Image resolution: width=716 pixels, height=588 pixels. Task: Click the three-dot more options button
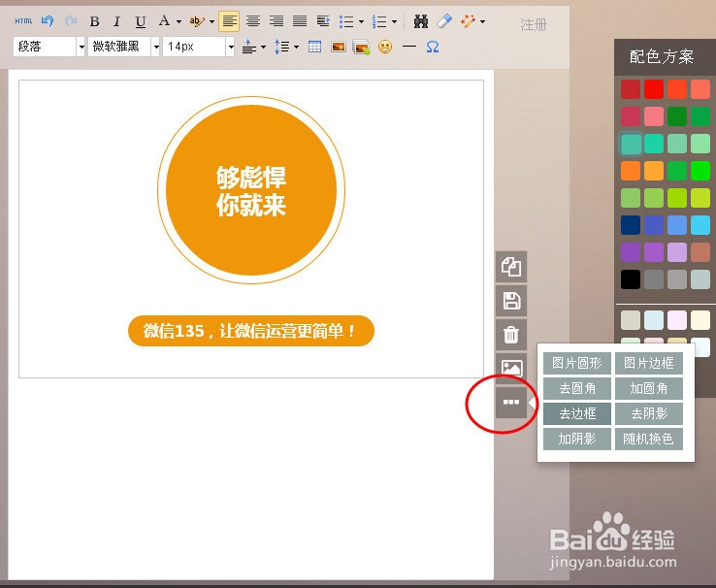pos(511,403)
